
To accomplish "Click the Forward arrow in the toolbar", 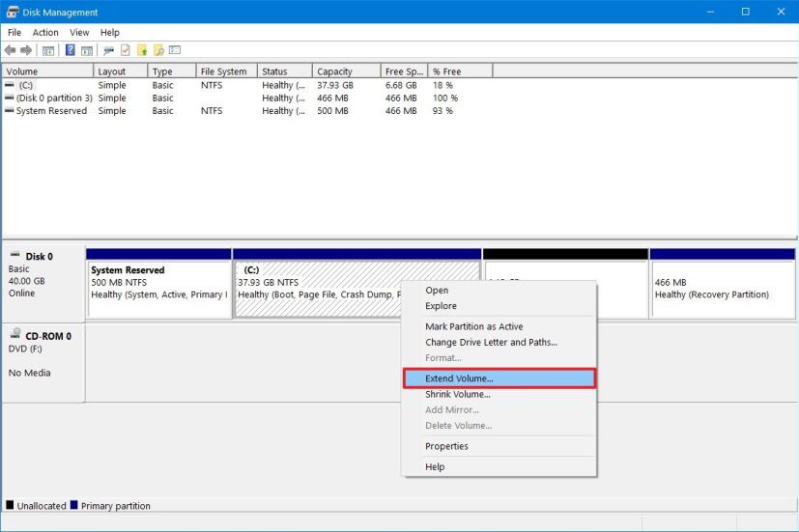I will pos(26,50).
